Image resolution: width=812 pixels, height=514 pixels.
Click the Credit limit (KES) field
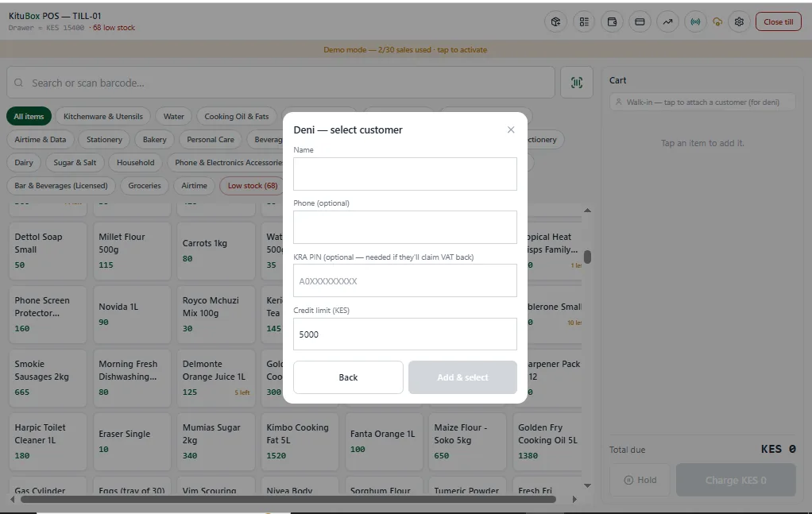405,334
